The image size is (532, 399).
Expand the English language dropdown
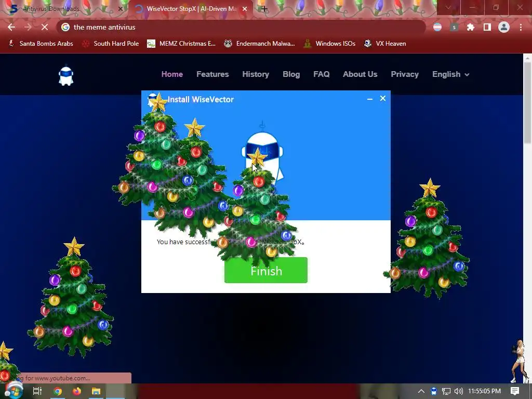coord(450,74)
